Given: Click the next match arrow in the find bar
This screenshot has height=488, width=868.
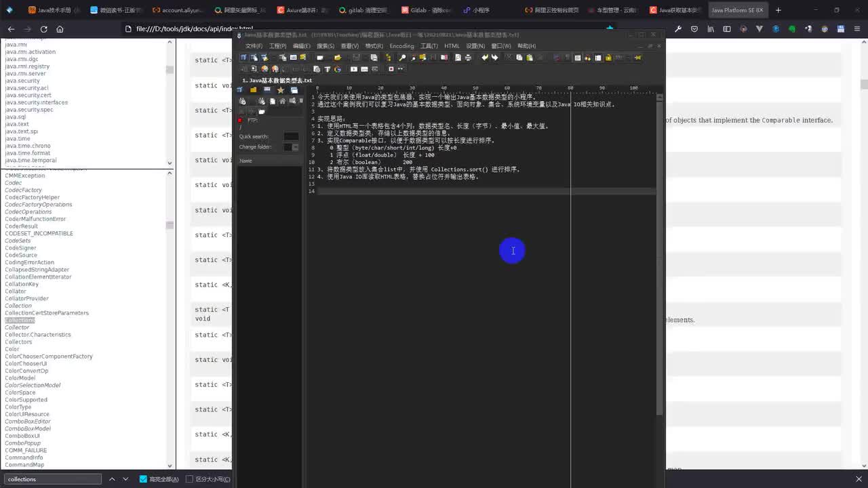Looking at the screenshot, I should 125,479.
